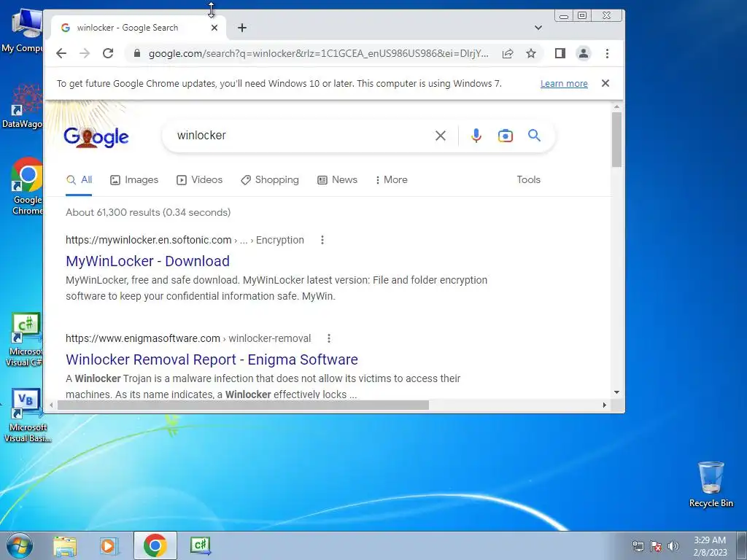Click the address bar URL
This screenshot has height=560, width=747.
click(318, 53)
